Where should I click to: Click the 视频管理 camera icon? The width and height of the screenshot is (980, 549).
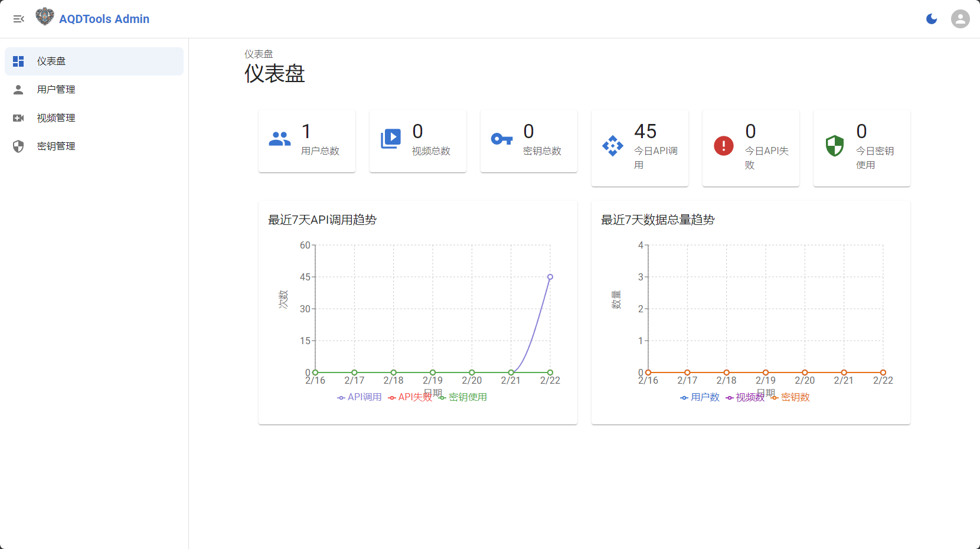18,118
